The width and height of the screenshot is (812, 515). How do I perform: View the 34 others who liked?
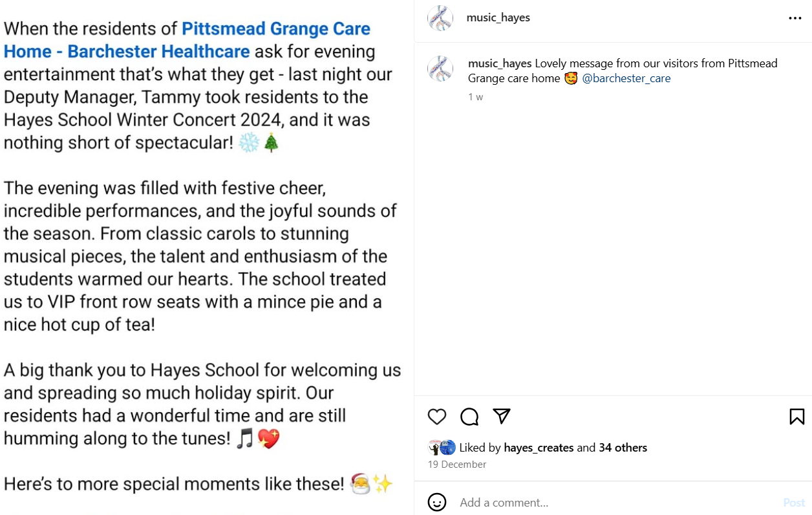(623, 448)
